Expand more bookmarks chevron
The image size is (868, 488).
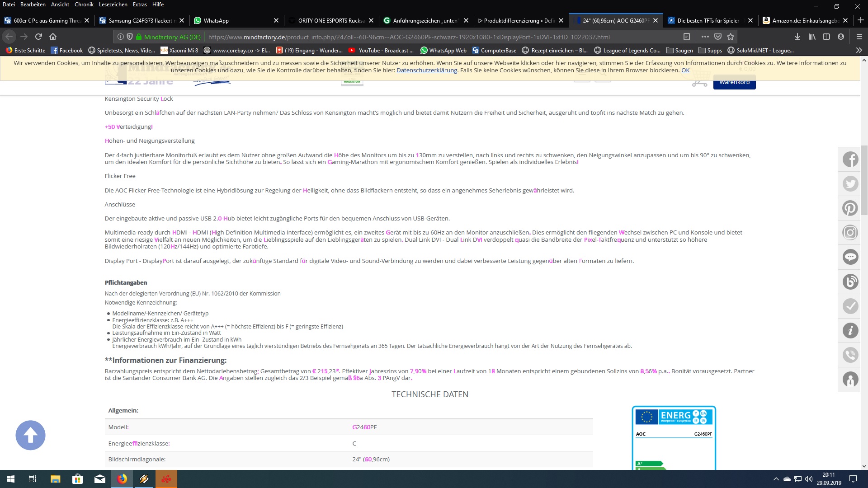859,50
